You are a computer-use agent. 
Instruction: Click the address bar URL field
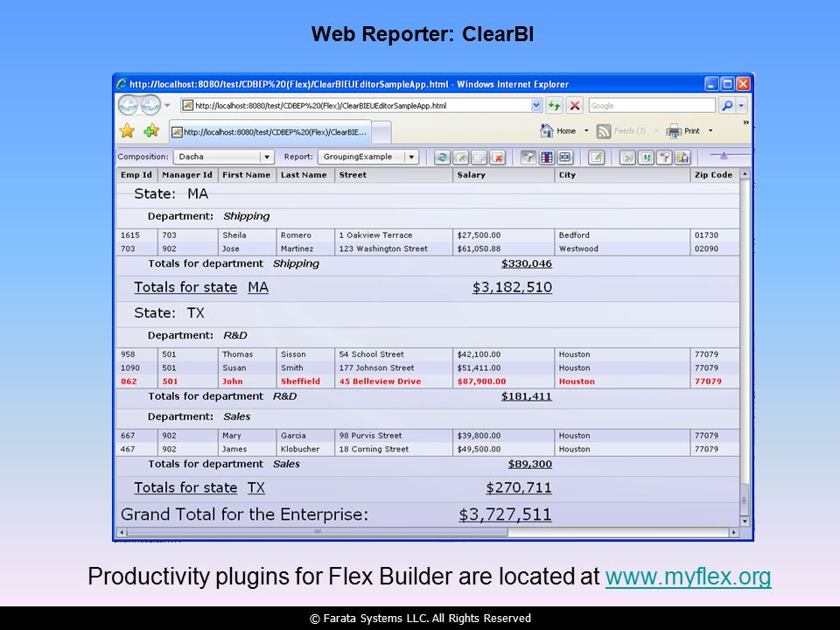tap(356, 106)
